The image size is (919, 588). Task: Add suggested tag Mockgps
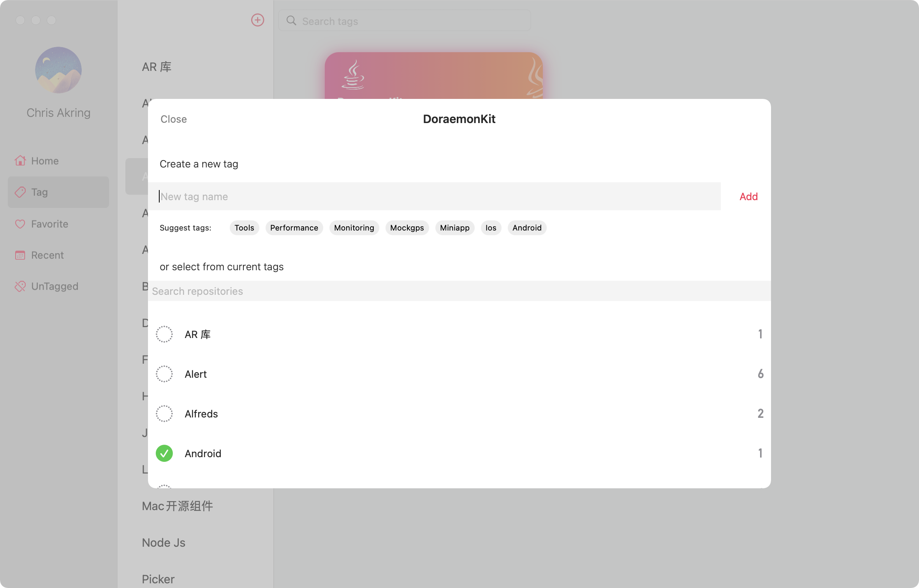[x=407, y=228]
